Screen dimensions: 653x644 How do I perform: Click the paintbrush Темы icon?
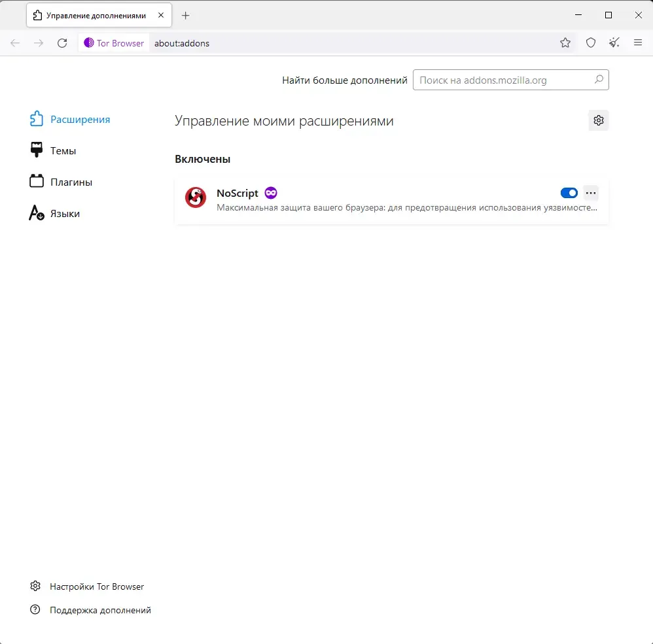[x=37, y=150]
